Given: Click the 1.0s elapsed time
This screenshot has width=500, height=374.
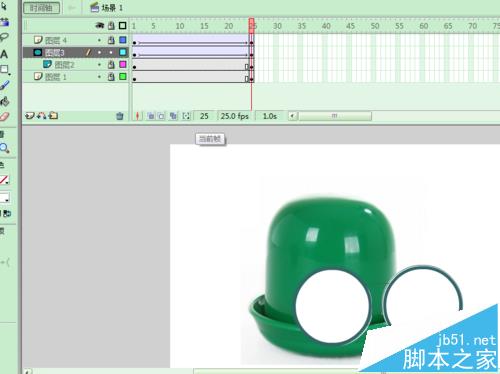Looking at the screenshot, I should (270, 116).
